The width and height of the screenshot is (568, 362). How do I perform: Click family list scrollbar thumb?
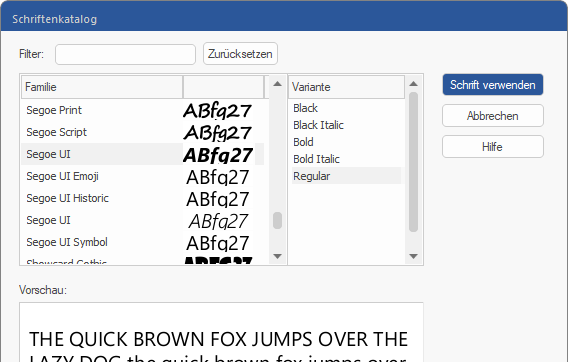click(277, 221)
